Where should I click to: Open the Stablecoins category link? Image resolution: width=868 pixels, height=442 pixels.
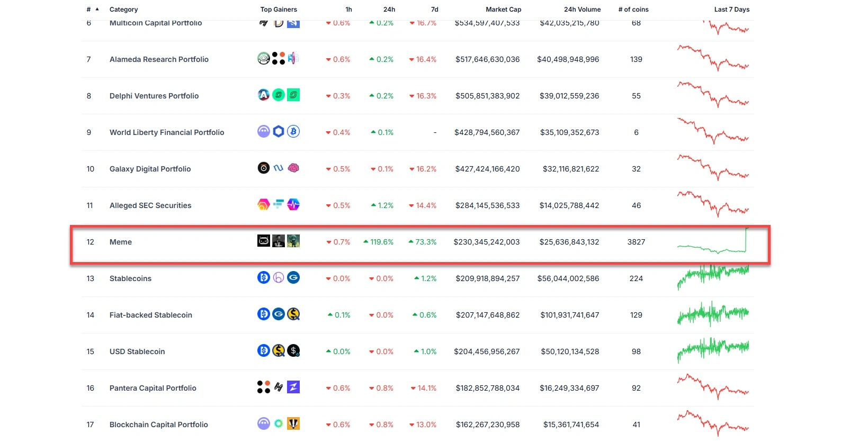[130, 278]
